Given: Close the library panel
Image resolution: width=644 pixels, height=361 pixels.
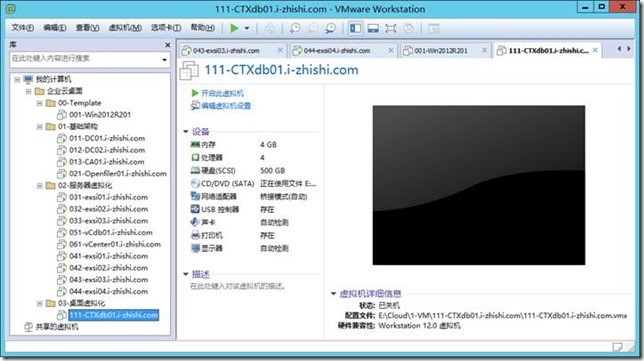Looking at the screenshot, I should 168,45.
